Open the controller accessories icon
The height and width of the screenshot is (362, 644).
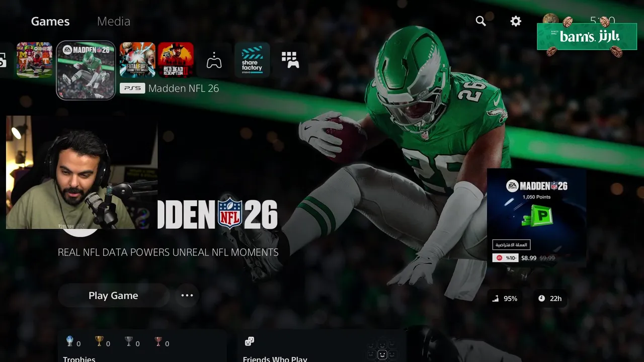[x=214, y=60]
